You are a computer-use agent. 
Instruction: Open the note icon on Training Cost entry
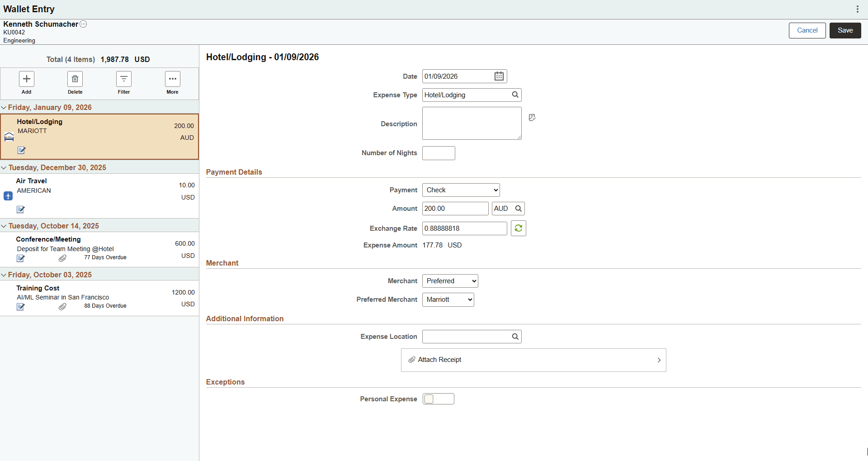click(x=21, y=307)
